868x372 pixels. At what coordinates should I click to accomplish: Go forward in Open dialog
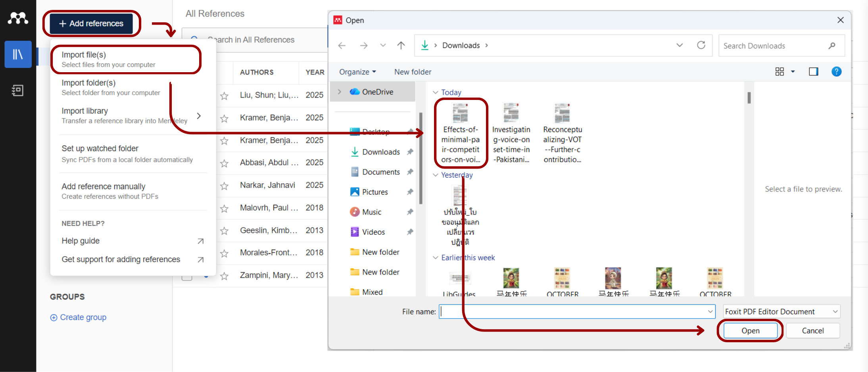[x=364, y=46]
